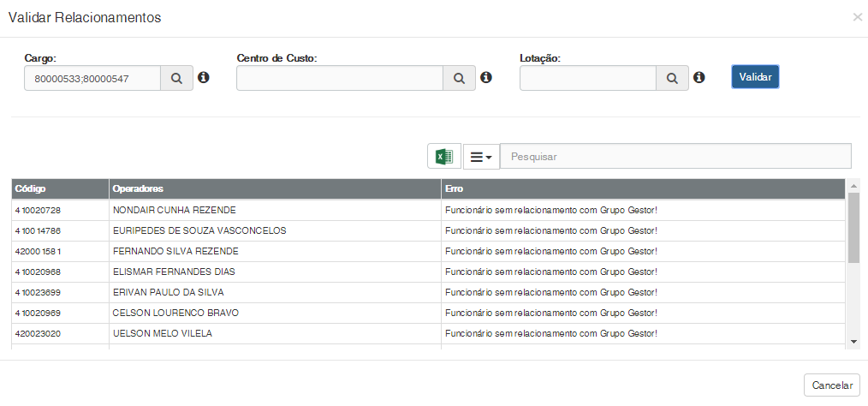Select the Lotação text field

[587, 78]
